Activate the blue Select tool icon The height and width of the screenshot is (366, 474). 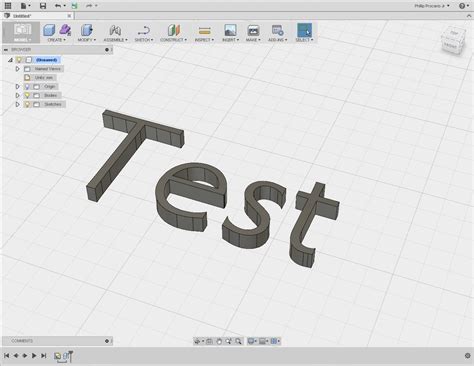tap(304, 30)
